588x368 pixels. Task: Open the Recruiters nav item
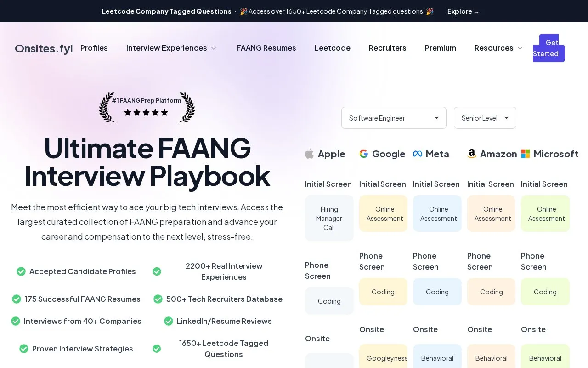(388, 48)
